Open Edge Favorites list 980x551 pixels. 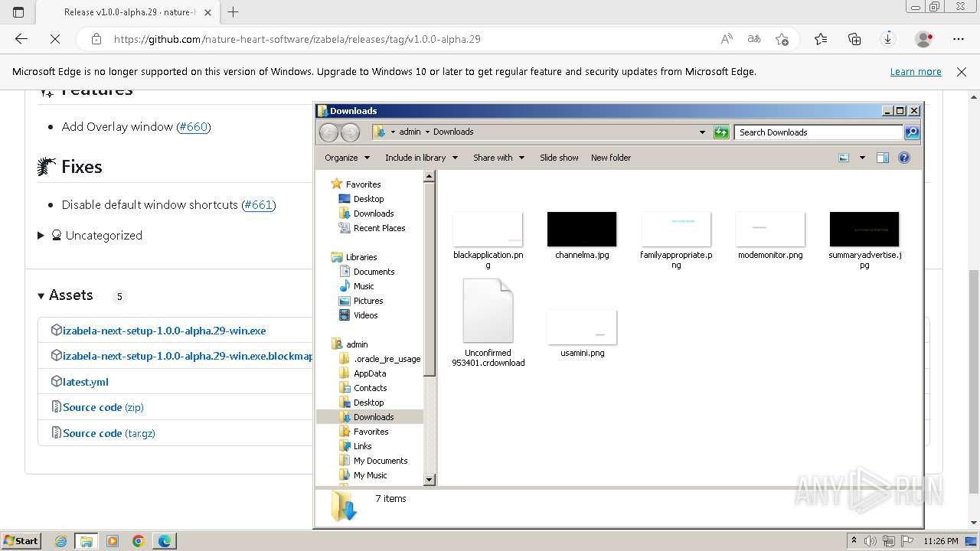pos(821,39)
